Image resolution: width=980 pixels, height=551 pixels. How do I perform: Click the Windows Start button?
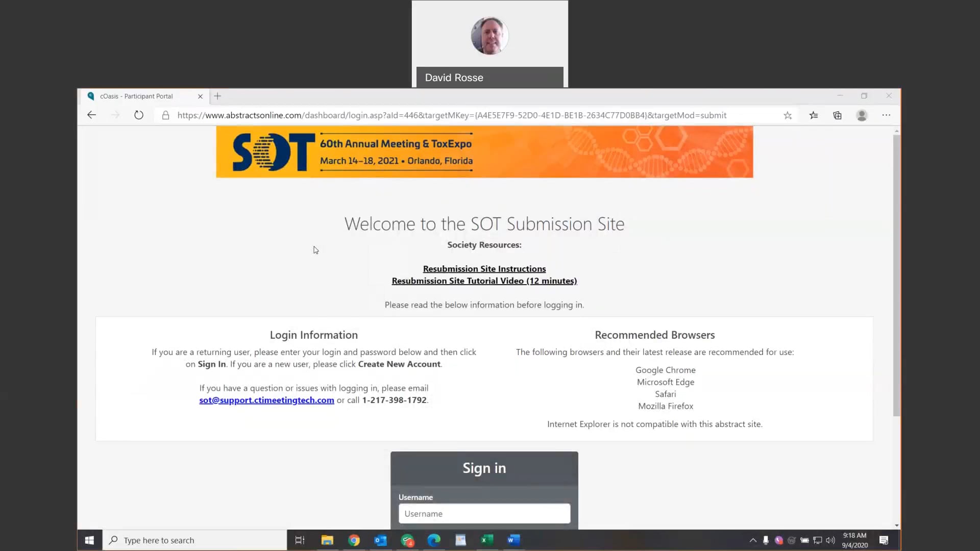pyautogui.click(x=89, y=540)
